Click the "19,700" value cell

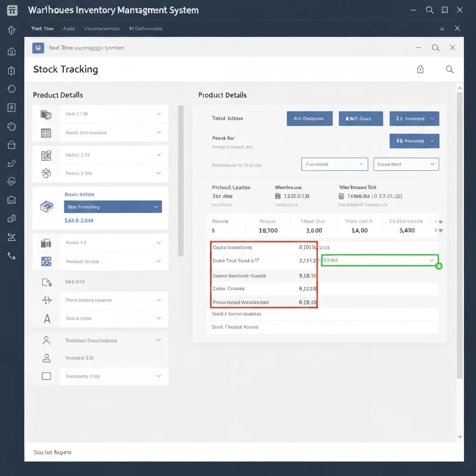point(268,231)
